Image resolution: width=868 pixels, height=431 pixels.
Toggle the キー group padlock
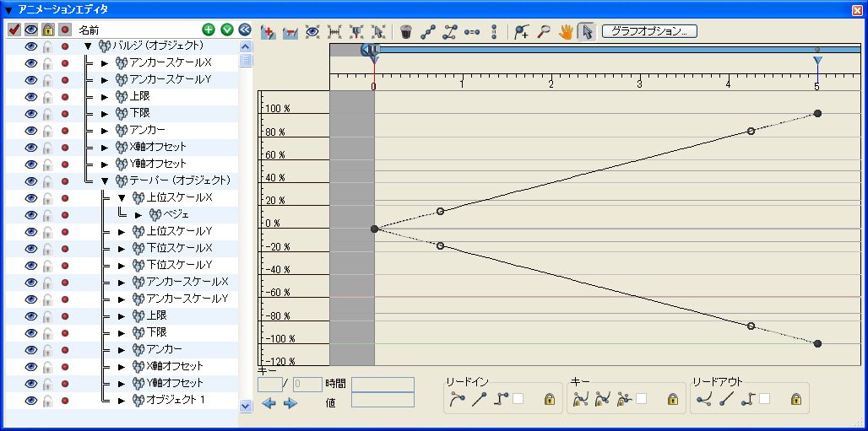tap(673, 399)
